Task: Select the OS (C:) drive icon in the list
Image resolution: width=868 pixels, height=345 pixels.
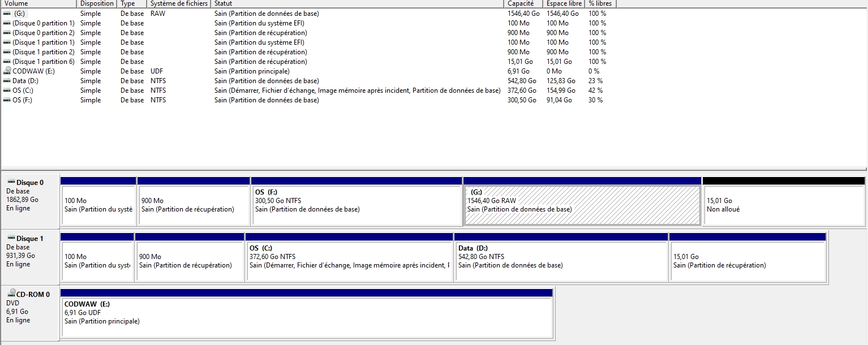Action: click(x=7, y=90)
